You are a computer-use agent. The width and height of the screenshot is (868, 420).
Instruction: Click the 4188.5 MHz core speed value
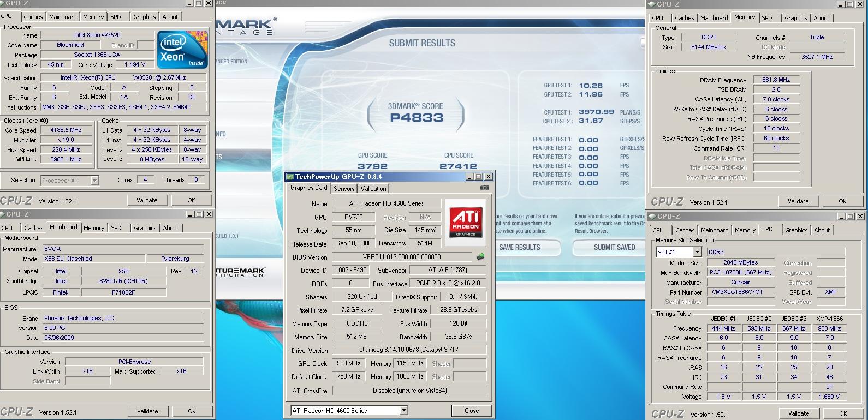[x=66, y=130]
